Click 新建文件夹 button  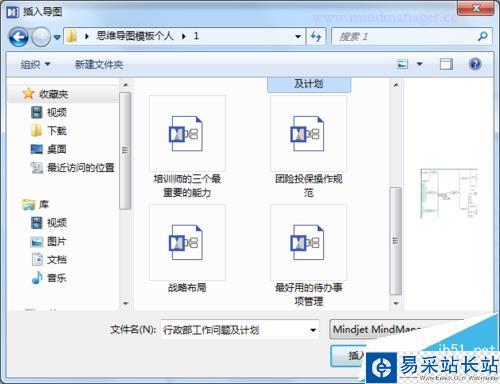[x=99, y=64]
